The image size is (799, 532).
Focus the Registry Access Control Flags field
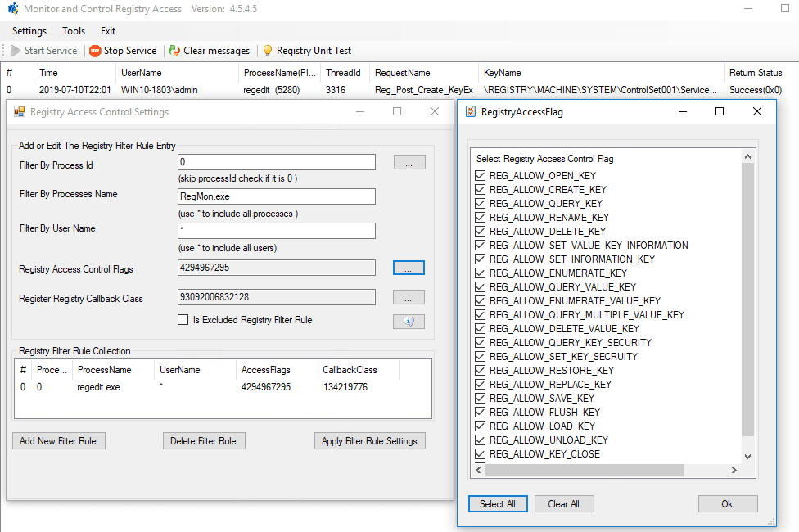pos(277,268)
